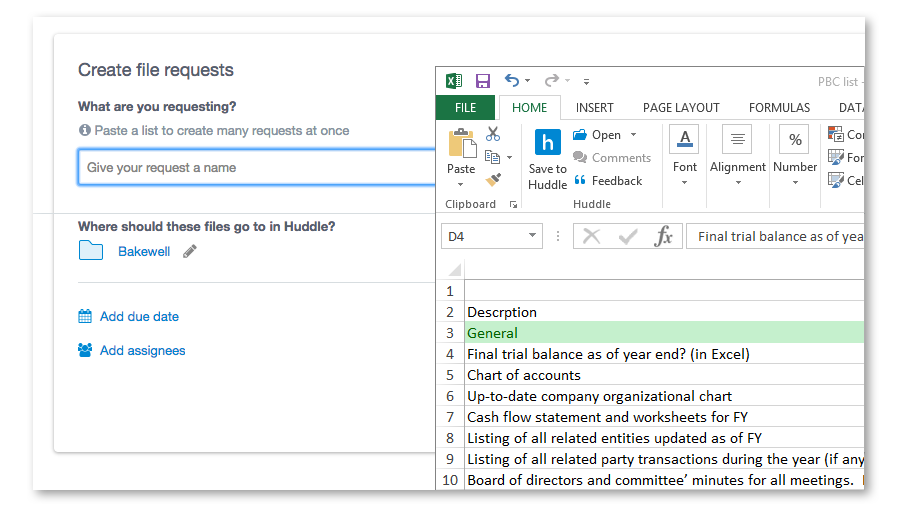Open the Copy options dropdown arrow
Image resolution: width=897 pixels, height=508 pixels.
pyautogui.click(x=509, y=157)
